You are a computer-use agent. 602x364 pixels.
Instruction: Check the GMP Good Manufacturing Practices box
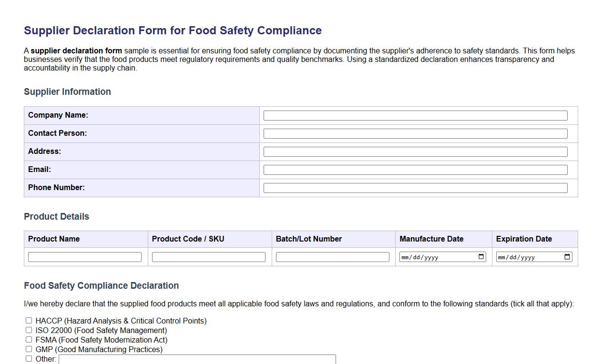(29, 349)
